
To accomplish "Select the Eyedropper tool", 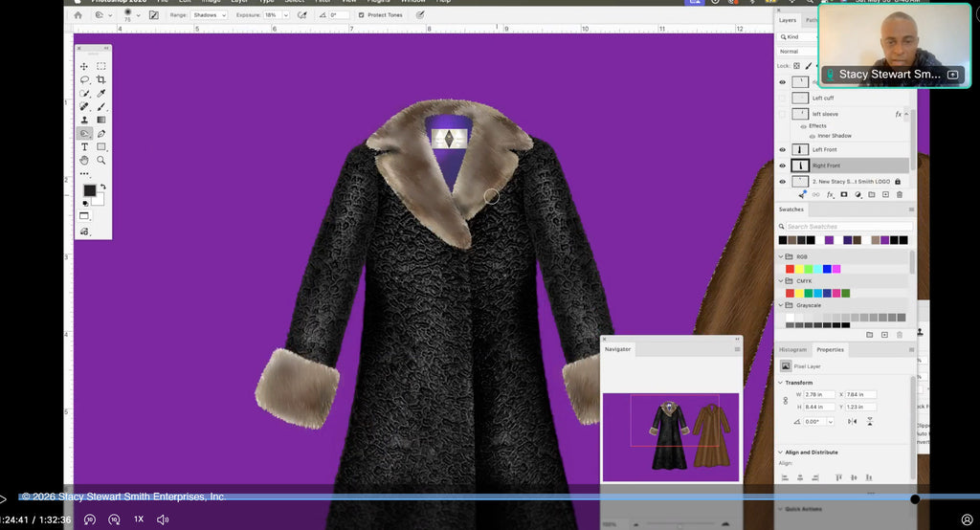I will (x=101, y=93).
